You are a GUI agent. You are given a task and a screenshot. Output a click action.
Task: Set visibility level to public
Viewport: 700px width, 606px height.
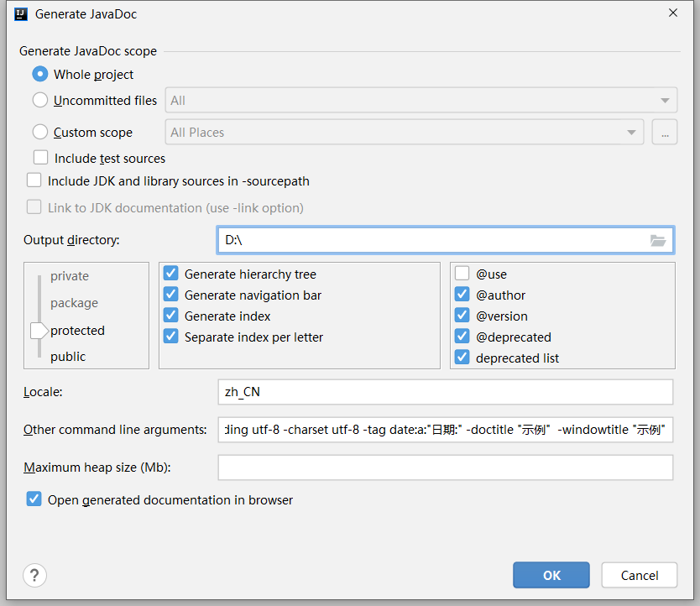[x=68, y=357]
